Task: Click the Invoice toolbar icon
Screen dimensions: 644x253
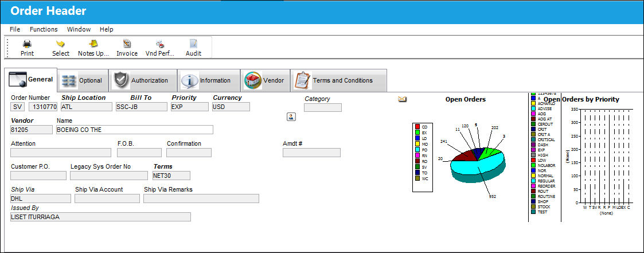Action: tap(127, 44)
